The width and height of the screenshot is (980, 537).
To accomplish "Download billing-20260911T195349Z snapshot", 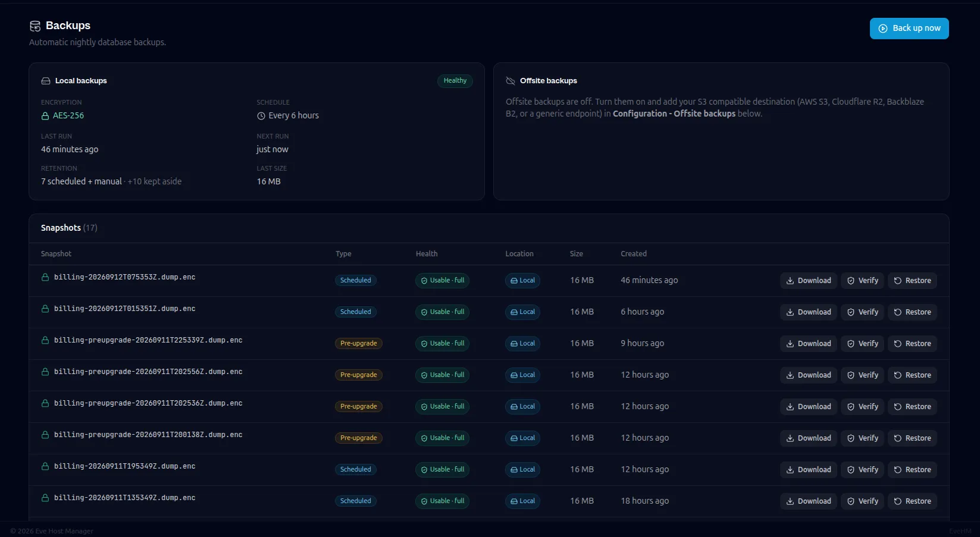I will pyautogui.click(x=809, y=470).
